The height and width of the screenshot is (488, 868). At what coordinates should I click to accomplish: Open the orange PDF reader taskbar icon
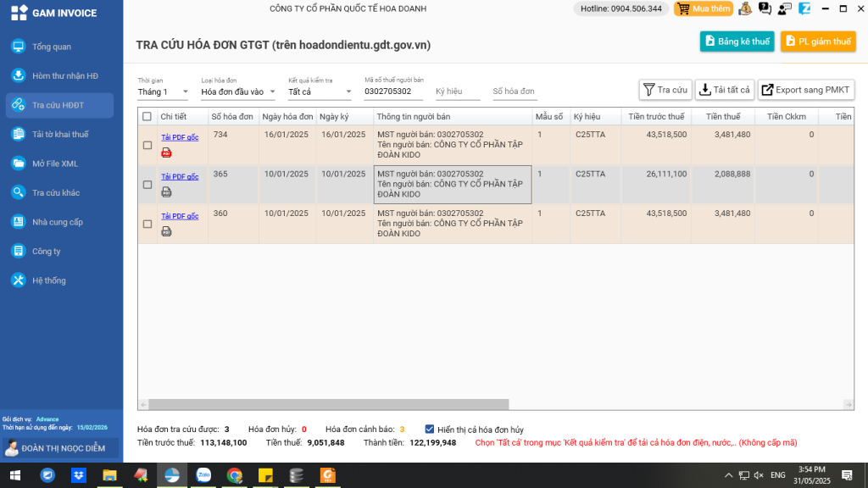(328, 475)
